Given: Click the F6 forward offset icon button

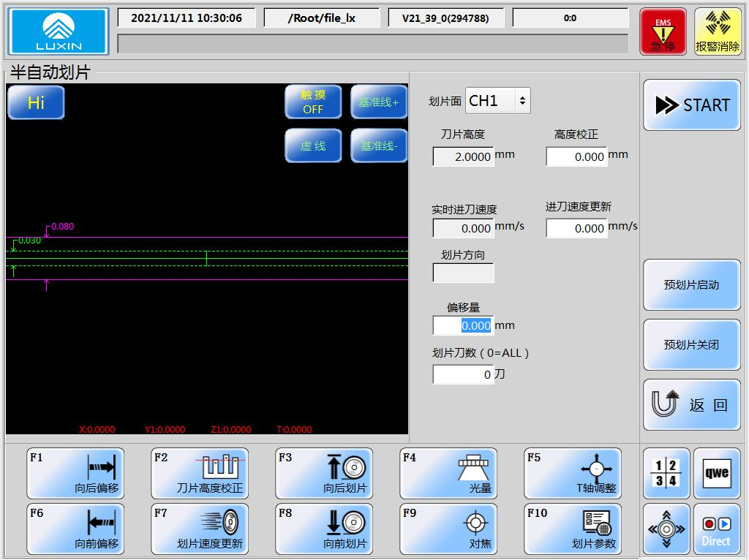Looking at the screenshot, I should pyautogui.click(x=75, y=529).
